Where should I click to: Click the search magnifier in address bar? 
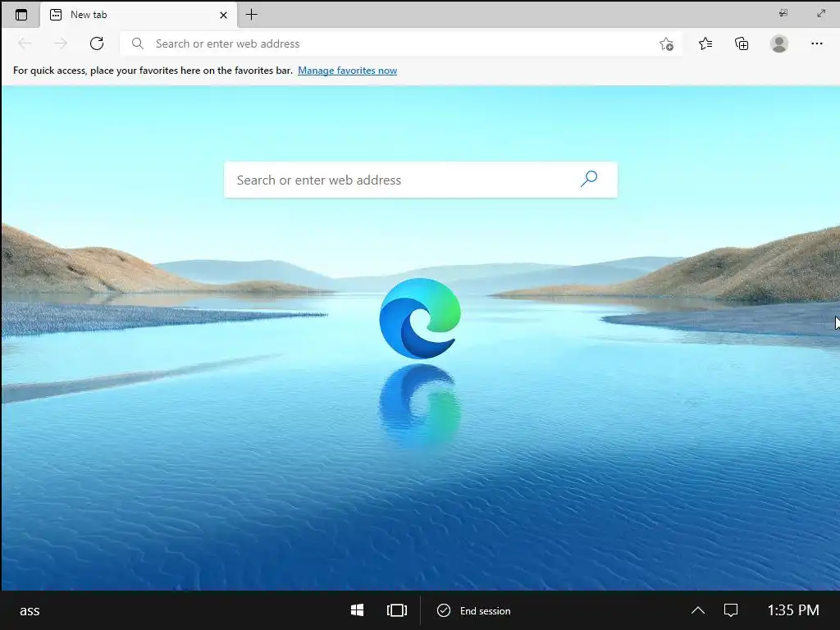pyautogui.click(x=138, y=43)
